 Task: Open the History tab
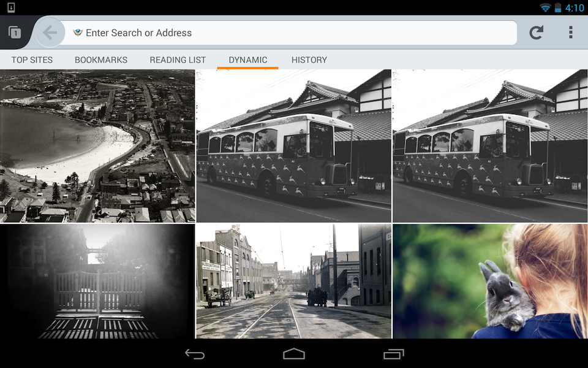click(x=309, y=60)
